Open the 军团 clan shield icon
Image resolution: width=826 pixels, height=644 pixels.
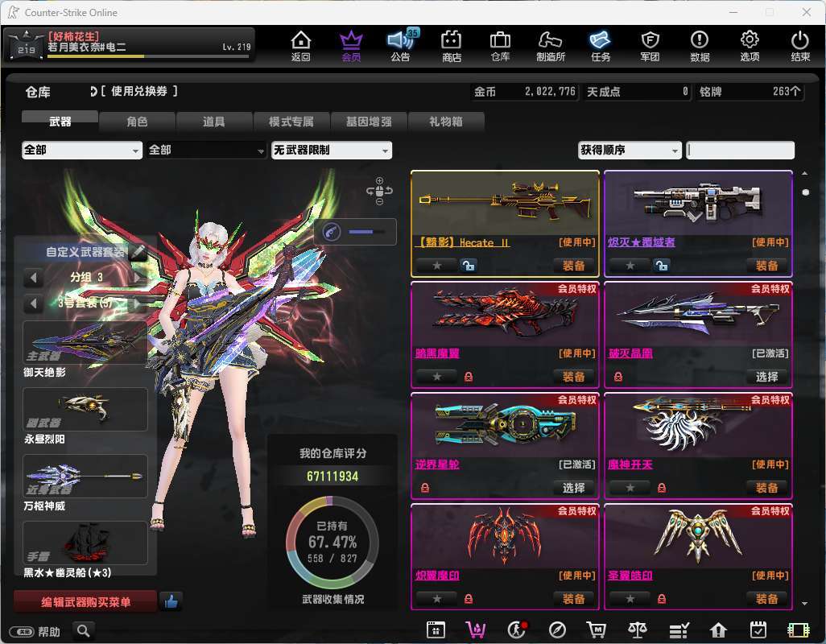650,45
